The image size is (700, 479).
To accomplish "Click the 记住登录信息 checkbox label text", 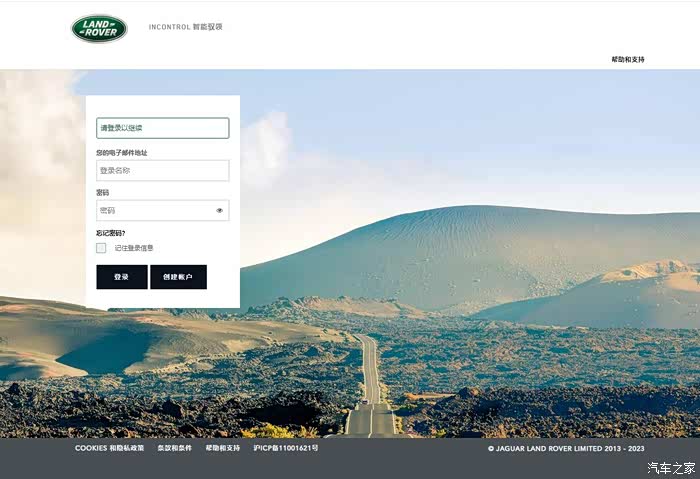I will 134,248.
